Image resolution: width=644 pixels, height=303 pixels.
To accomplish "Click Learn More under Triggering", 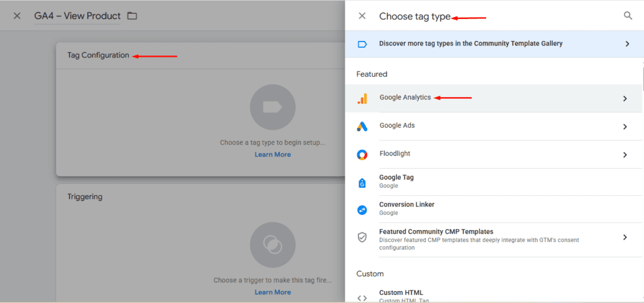I will [273, 292].
